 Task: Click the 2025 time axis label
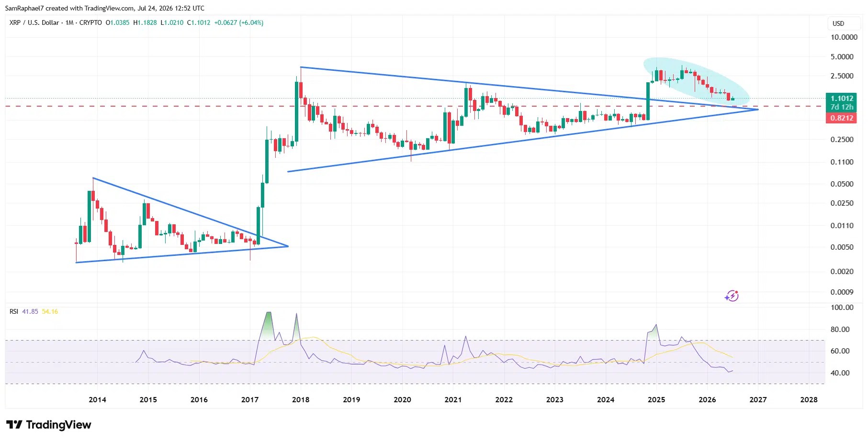click(656, 400)
